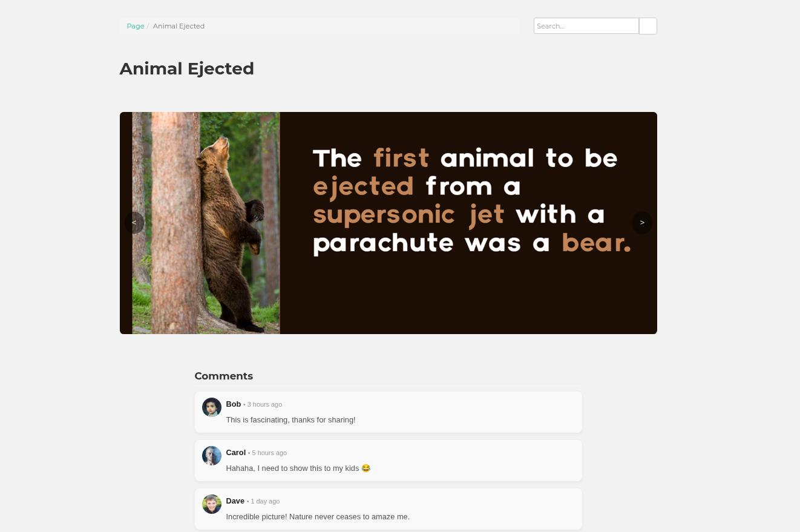Screen dimensions: 800x532
Task: Click the '3 hours ago' timestamp
Action: pyautogui.click(x=264, y=404)
